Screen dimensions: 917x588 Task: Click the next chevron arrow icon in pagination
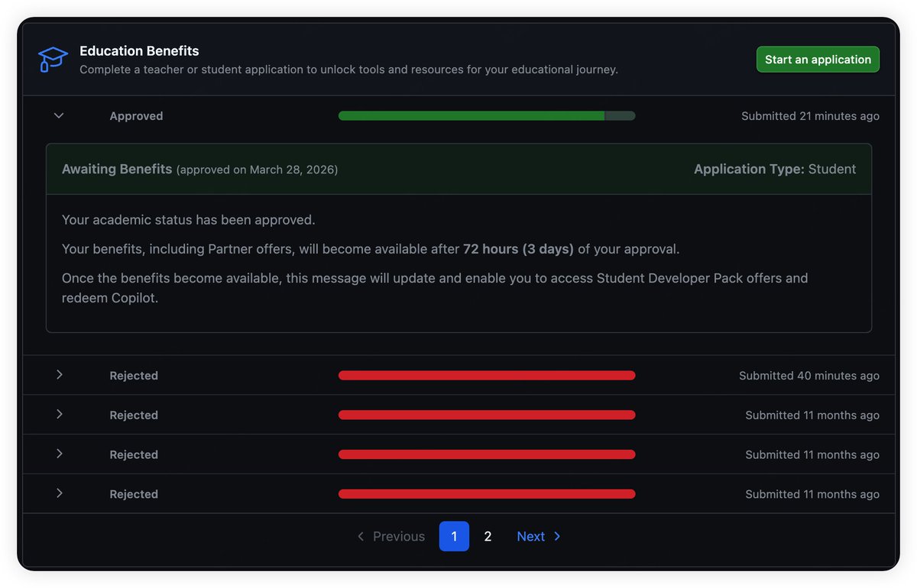click(557, 536)
